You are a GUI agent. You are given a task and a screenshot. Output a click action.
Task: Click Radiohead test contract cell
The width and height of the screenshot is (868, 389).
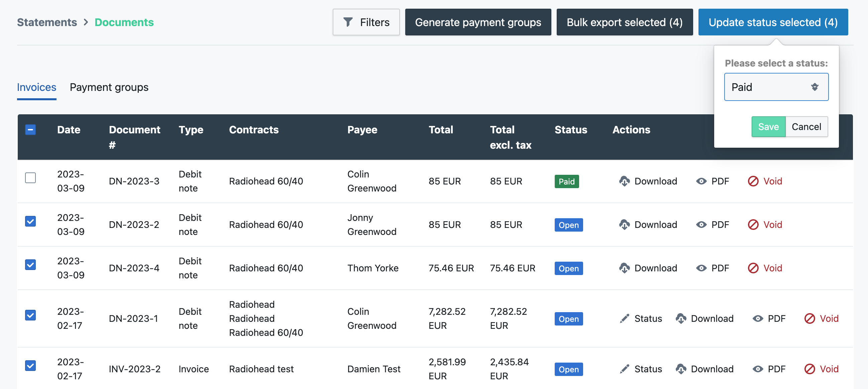[261, 369]
